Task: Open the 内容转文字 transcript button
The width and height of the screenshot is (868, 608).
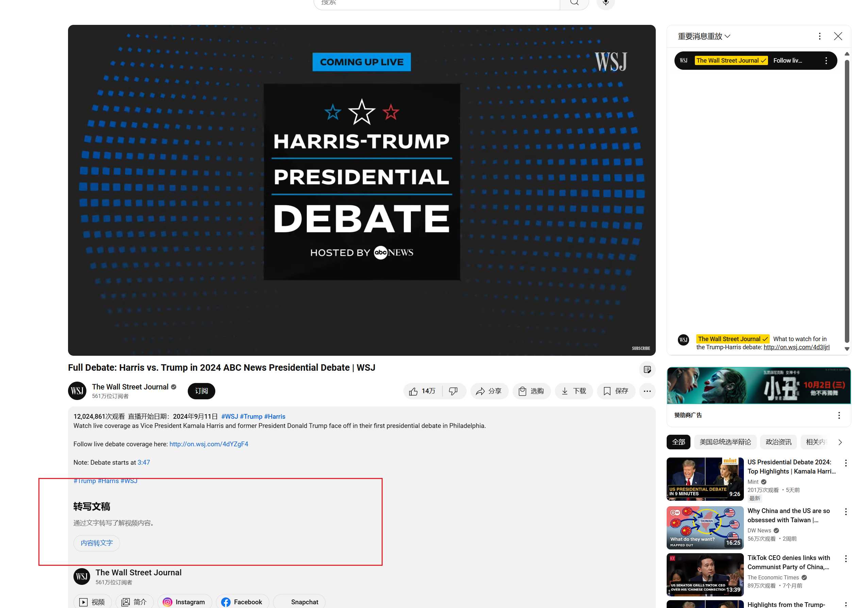Action: click(96, 543)
